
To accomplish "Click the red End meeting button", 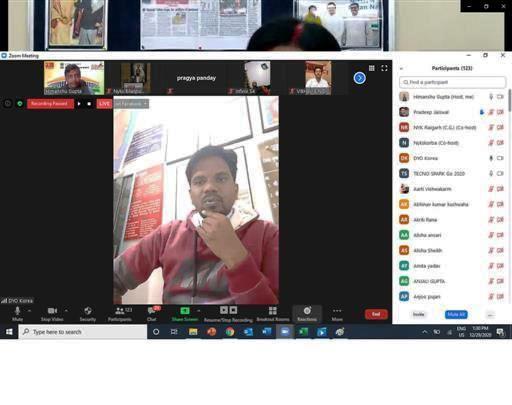I will point(376,314).
